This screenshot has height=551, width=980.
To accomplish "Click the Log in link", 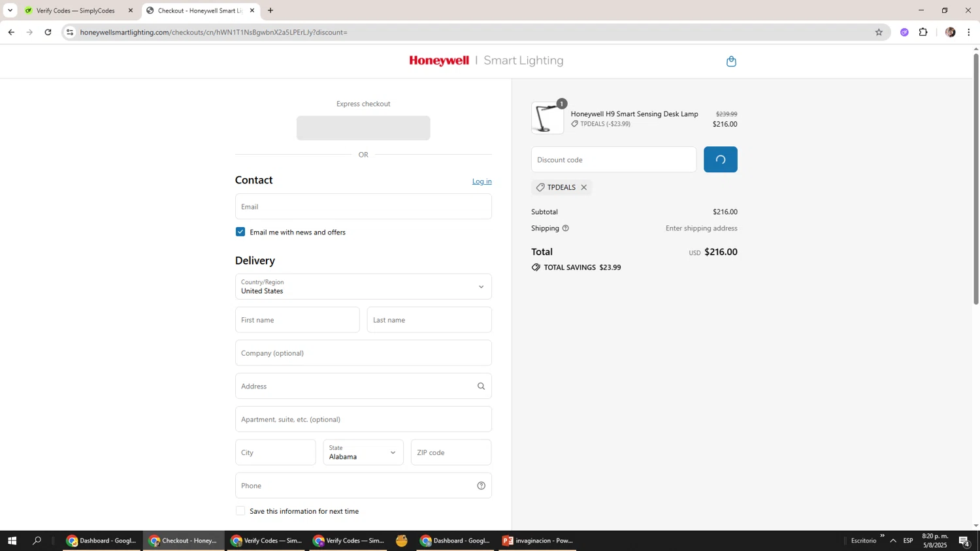I will pos(482,181).
